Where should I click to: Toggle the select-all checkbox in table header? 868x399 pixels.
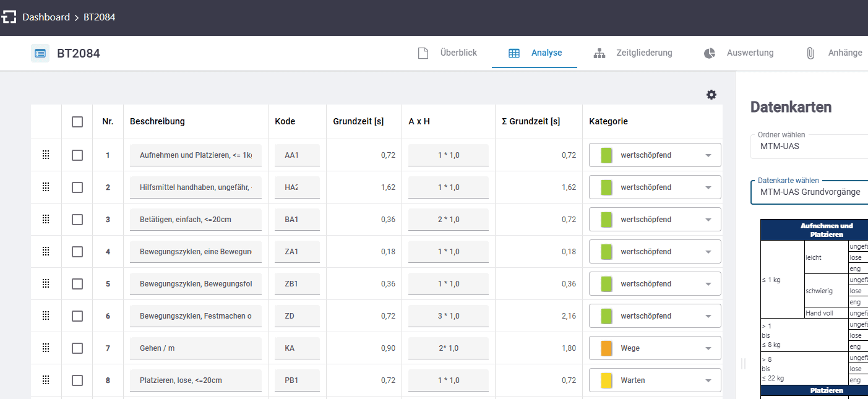click(77, 122)
